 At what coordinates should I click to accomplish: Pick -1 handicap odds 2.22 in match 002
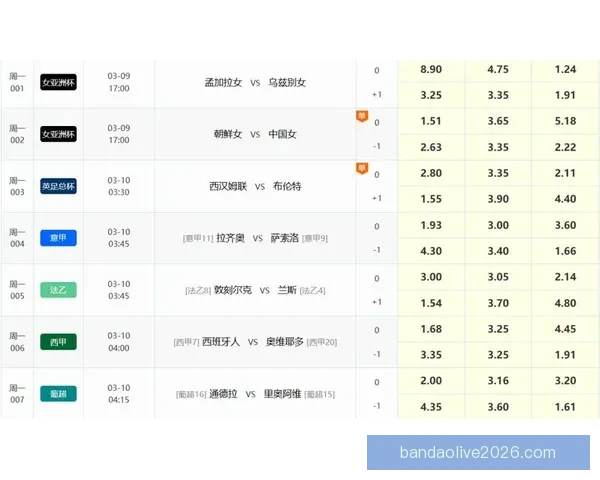[565, 147]
